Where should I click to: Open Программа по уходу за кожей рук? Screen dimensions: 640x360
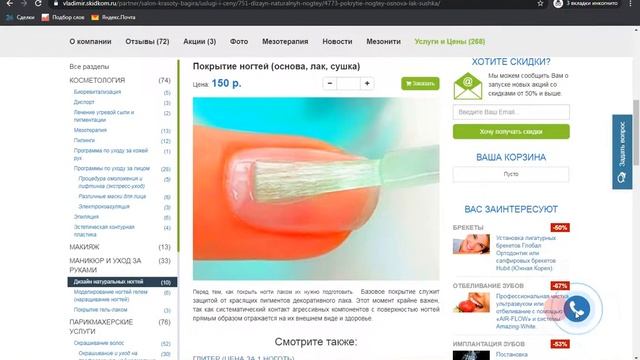(111, 154)
